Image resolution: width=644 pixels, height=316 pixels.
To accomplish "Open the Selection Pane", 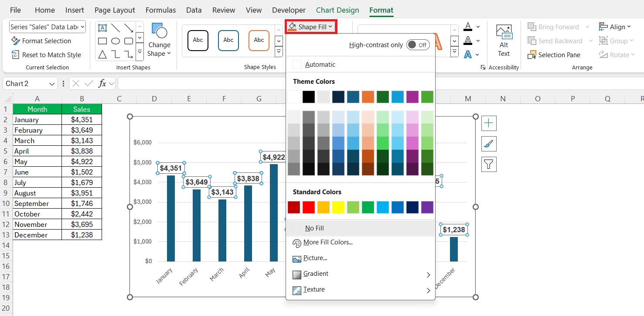I will click(554, 55).
